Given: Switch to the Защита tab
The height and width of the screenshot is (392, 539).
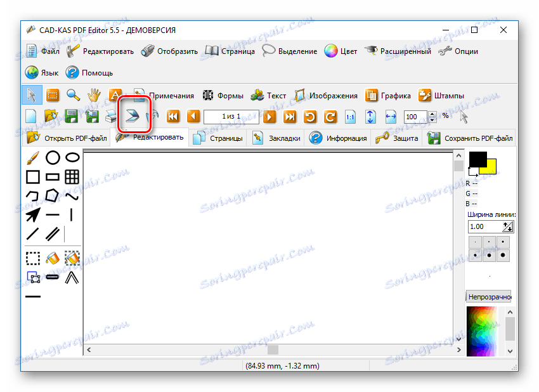Looking at the screenshot, I should [396, 138].
